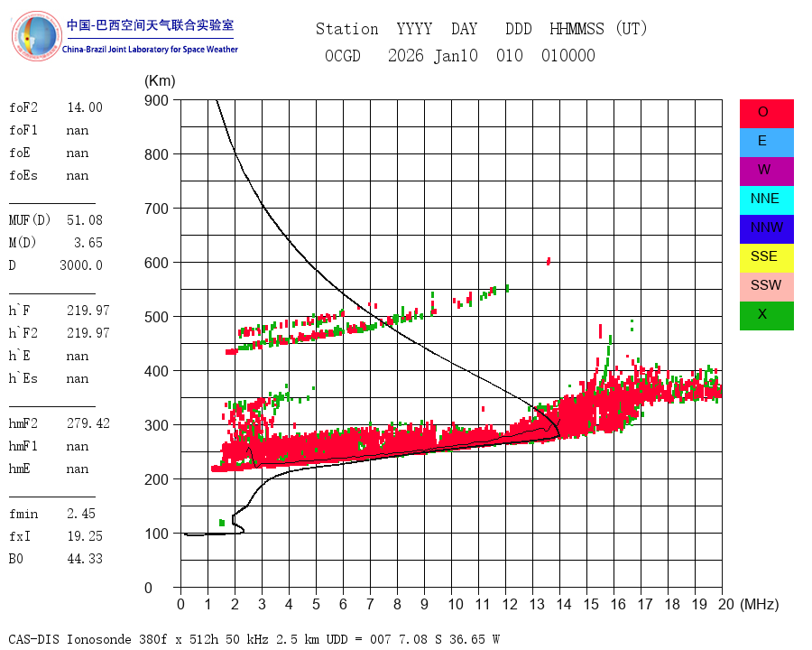
Task: Click the fxI value 19.25
Action: (x=85, y=536)
